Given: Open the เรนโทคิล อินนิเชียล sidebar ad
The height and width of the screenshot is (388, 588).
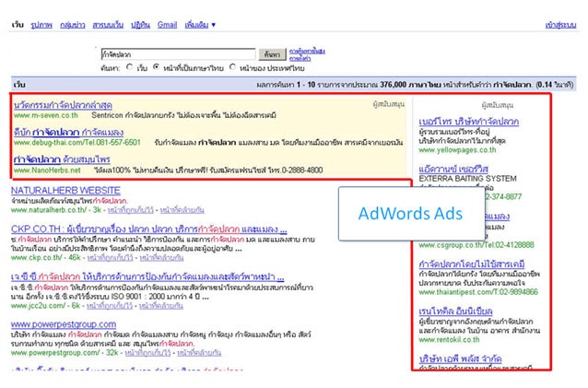Looking at the screenshot, I should point(455,312).
